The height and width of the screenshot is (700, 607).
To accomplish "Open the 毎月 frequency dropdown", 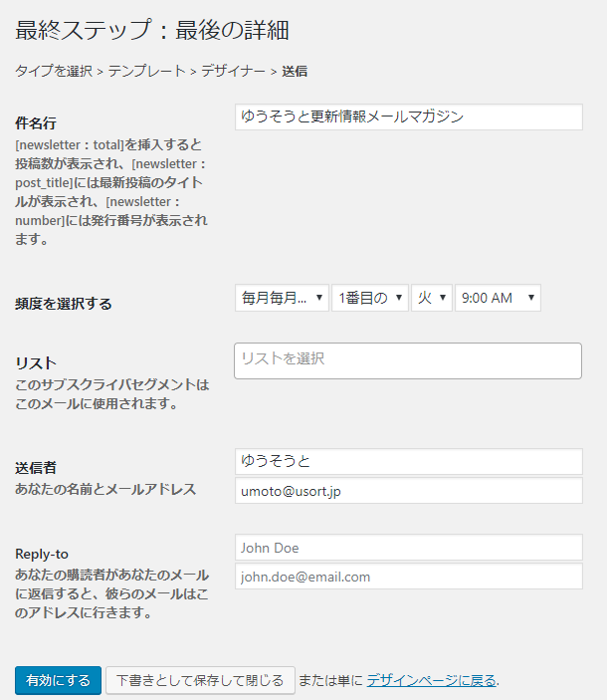I will [282, 298].
